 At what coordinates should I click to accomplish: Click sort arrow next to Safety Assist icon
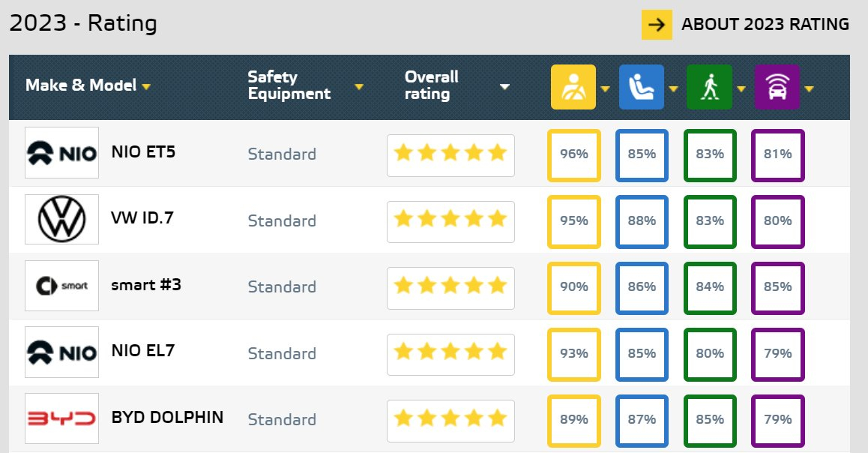(x=809, y=88)
